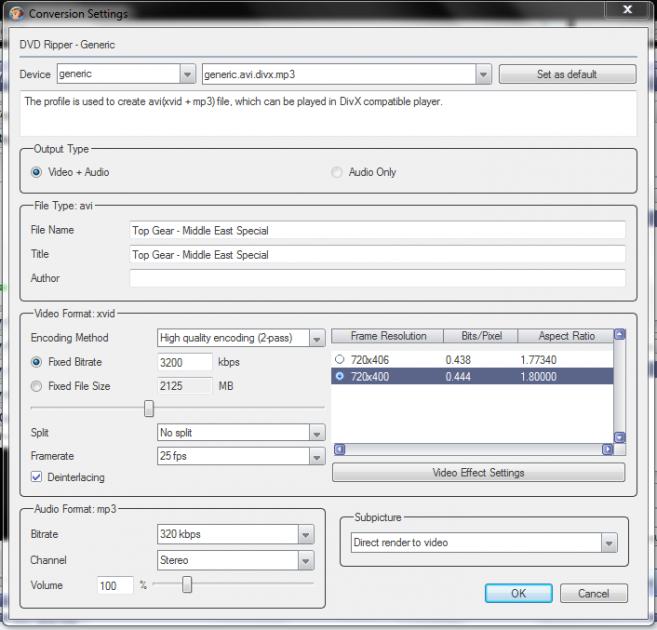Click the Author text field

pos(377,279)
